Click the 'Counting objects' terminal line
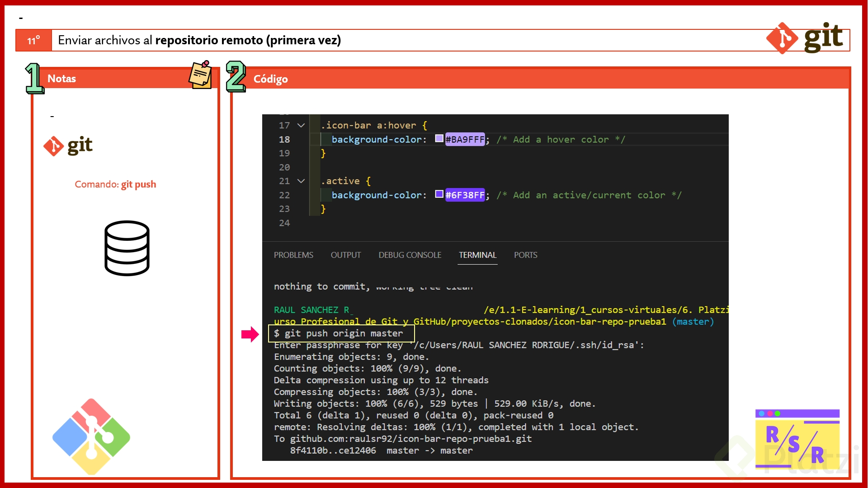The height and width of the screenshot is (488, 868). [368, 369]
